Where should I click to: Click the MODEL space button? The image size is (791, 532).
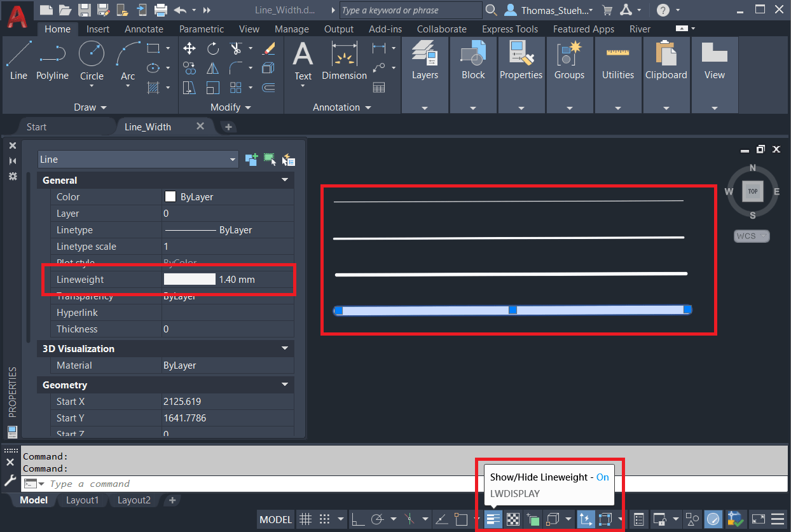coord(275,520)
